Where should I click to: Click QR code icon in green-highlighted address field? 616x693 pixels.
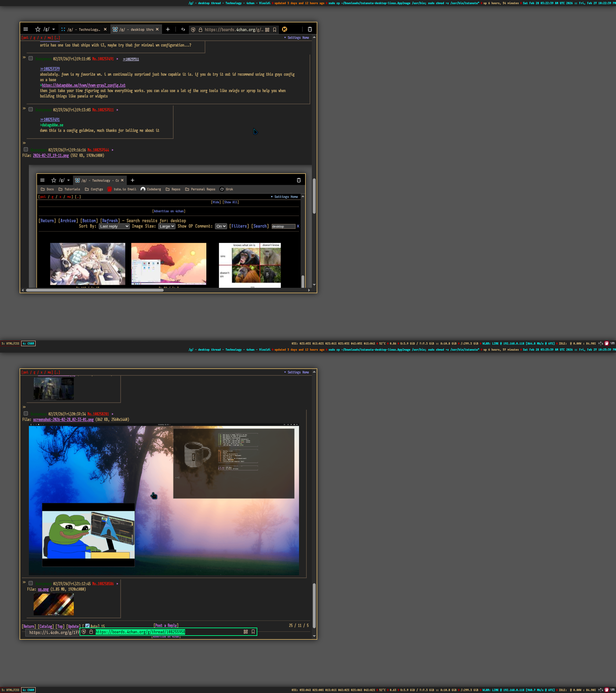point(246,632)
